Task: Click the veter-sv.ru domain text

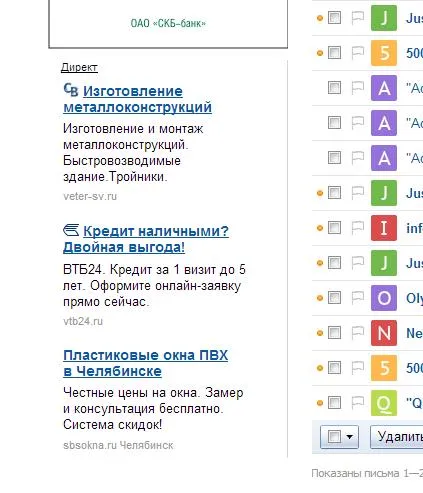Action: coord(90,196)
